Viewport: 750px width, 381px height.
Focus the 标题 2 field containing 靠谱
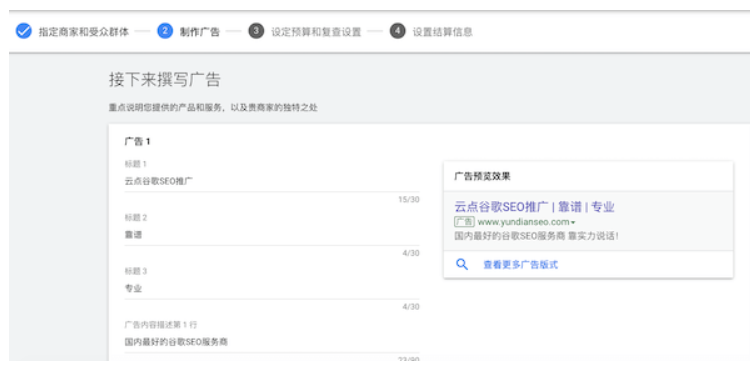272,235
